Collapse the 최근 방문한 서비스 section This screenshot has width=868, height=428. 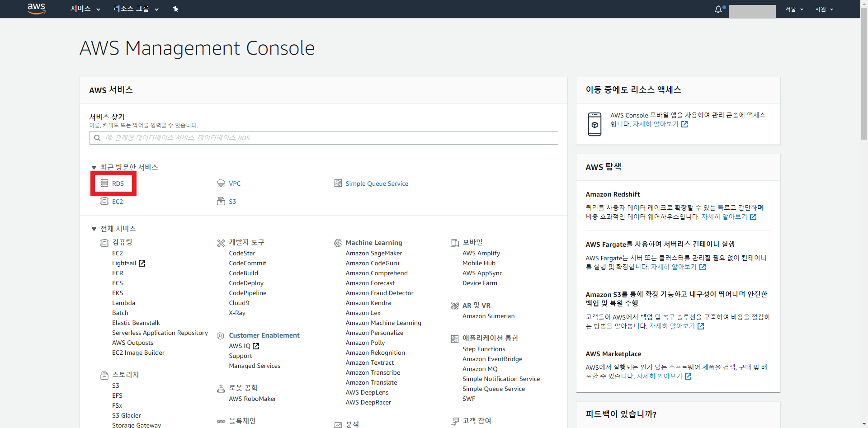coord(94,168)
